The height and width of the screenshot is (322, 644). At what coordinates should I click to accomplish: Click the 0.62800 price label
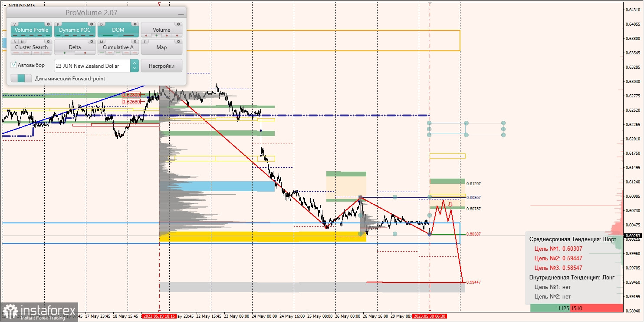pyautogui.click(x=131, y=94)
